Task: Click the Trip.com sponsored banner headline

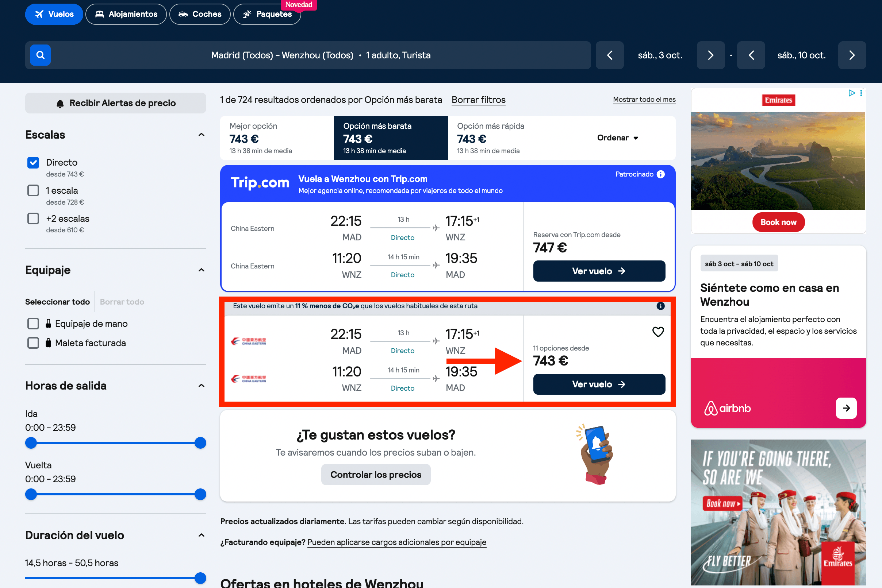Action: pyautogui.click(x=363, y=179)
